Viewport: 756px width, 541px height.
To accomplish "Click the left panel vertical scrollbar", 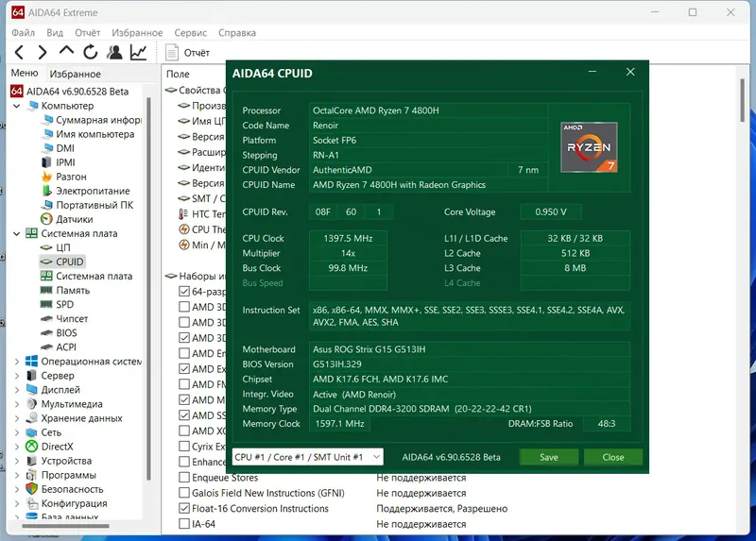I will click(147, 283).
